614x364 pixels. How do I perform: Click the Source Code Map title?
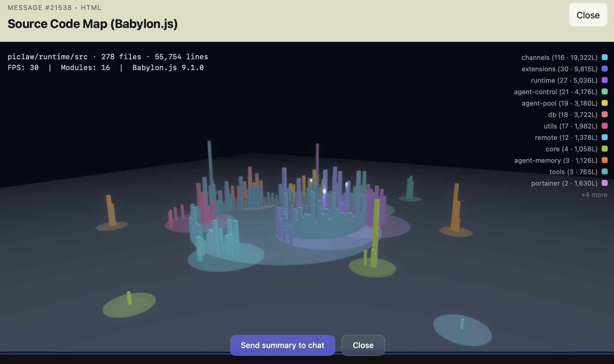pos(92,23)
